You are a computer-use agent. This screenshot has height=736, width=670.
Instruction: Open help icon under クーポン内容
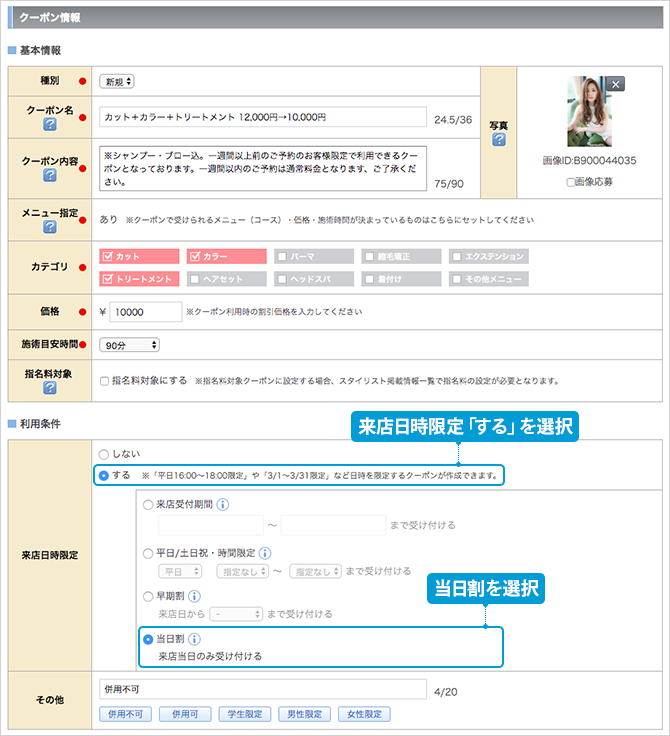click(x=50, y=175)
